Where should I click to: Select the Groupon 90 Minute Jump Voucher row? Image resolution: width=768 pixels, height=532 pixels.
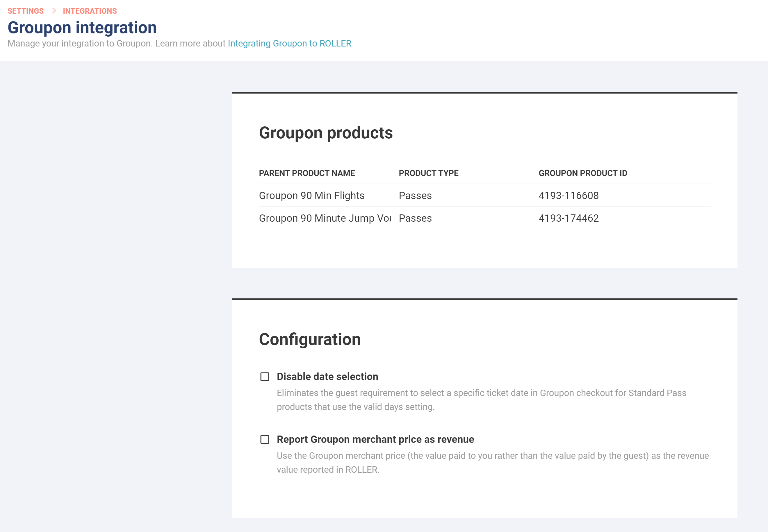(x=325, y=218)
